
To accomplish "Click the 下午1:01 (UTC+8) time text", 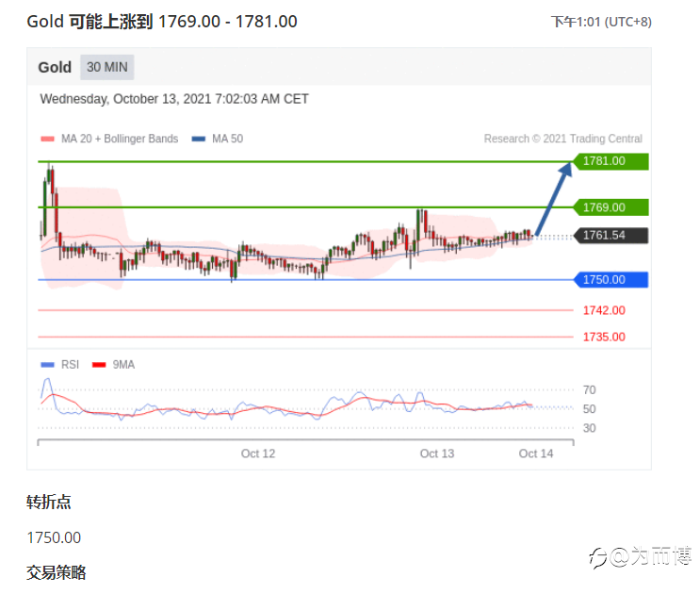I will coord(601,22).
